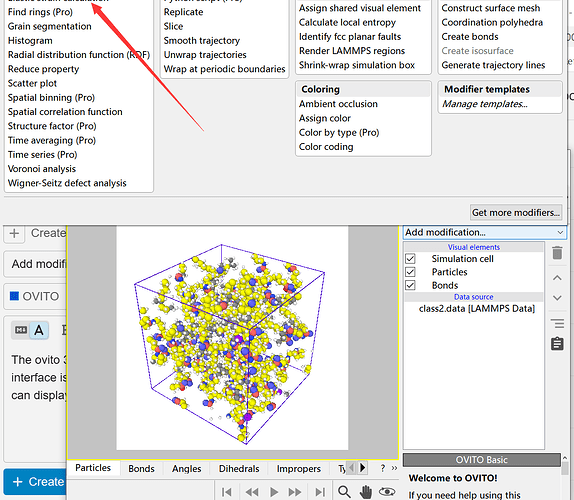
Task: Activate the pan hand tool
Action: [x=365, y=492]
